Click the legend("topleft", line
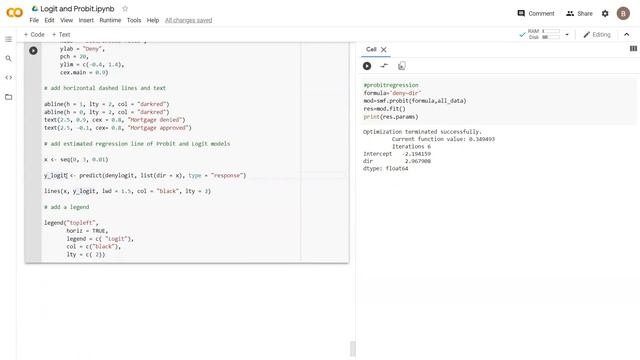640x360 pixels. (x=71, y=223)
